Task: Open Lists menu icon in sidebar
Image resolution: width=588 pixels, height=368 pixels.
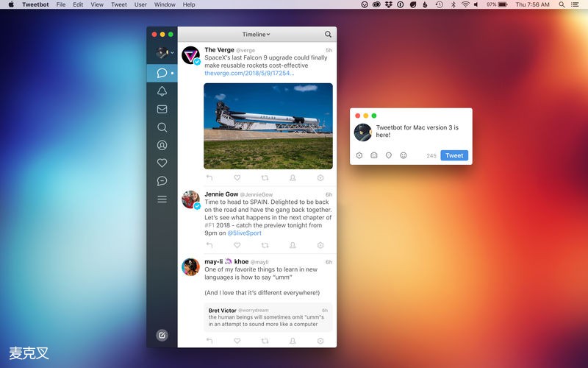Action: (x=162, y=199)
